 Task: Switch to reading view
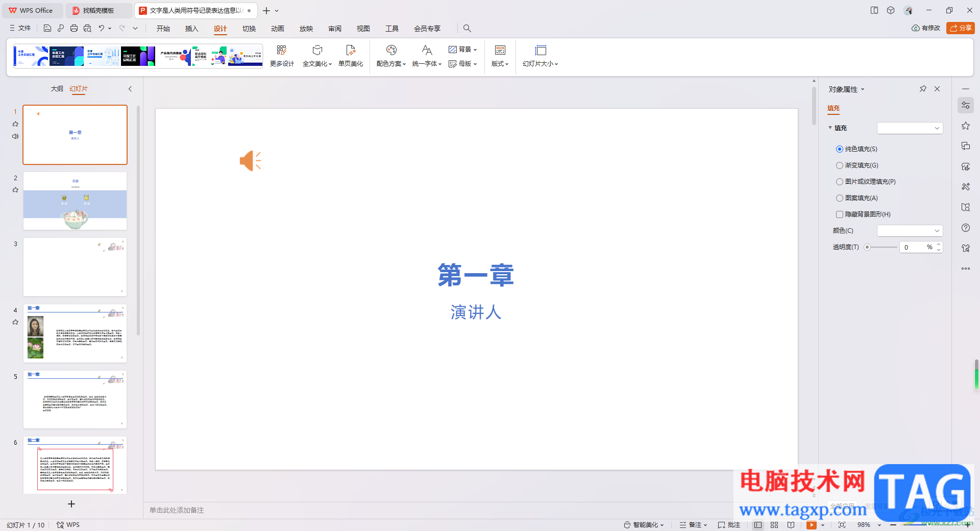point(791,525)
